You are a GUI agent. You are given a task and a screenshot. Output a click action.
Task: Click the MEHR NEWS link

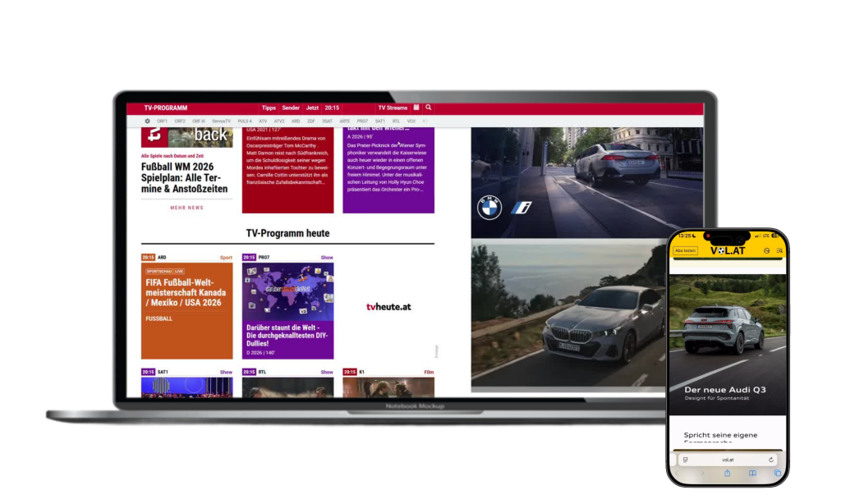click(x=186, y=208)
